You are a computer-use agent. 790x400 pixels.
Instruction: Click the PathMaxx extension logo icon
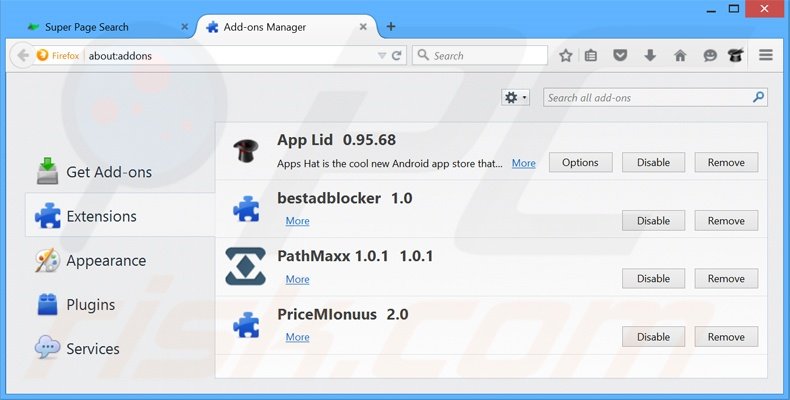[x=245, y=266]
